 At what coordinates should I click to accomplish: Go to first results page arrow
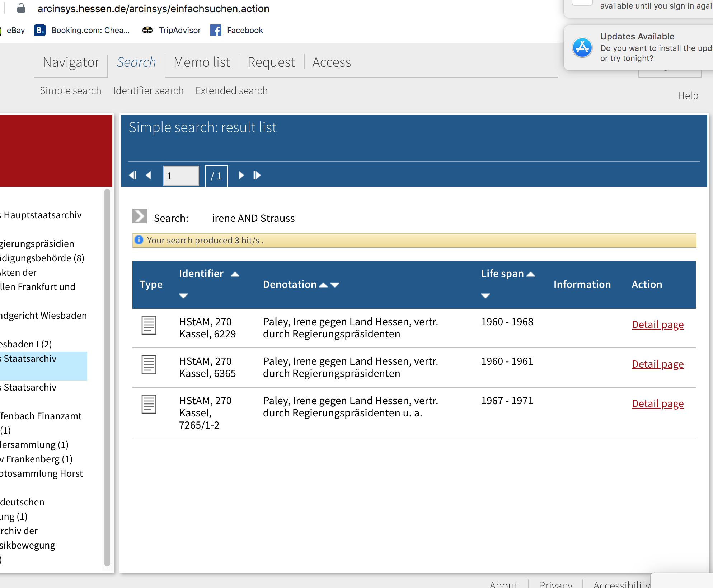pyautogui.click(x=133, y=175)
